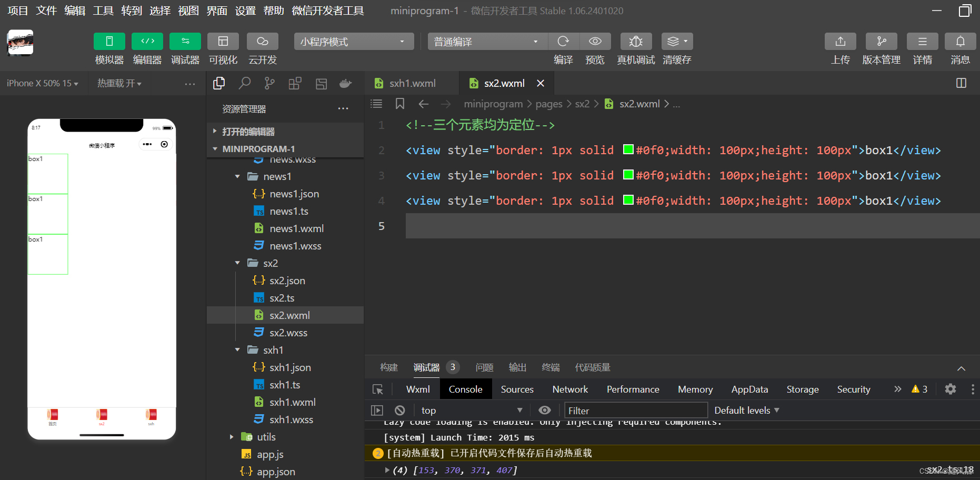Collapse the bottom panel with chevron

[x=961, y=368]
